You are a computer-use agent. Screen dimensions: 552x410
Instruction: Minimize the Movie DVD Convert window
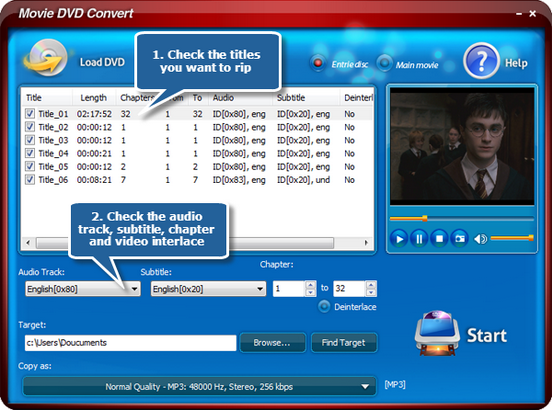pos(519,14)
